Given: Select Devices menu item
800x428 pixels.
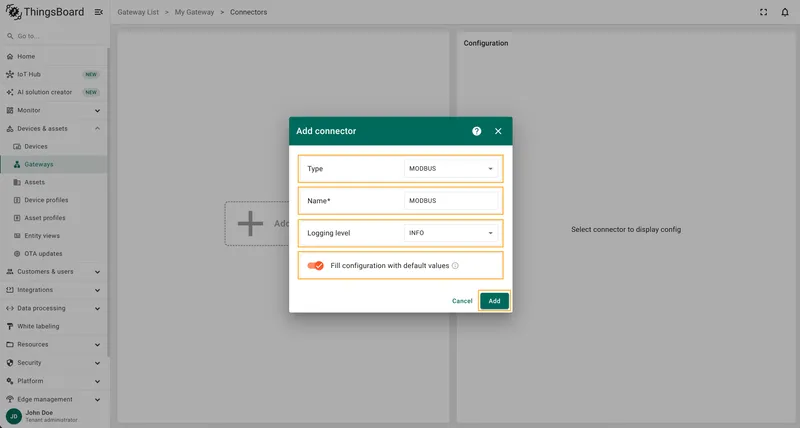Looking at the screenshot, I should pos(54,146).
